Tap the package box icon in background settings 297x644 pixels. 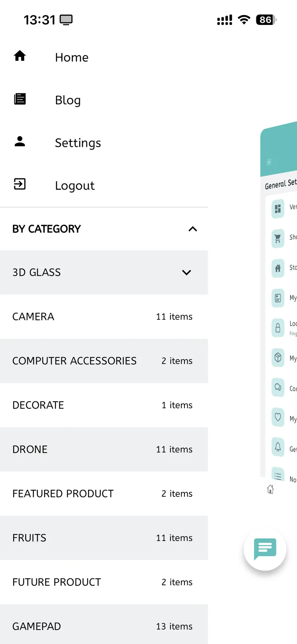coord(278,357)
